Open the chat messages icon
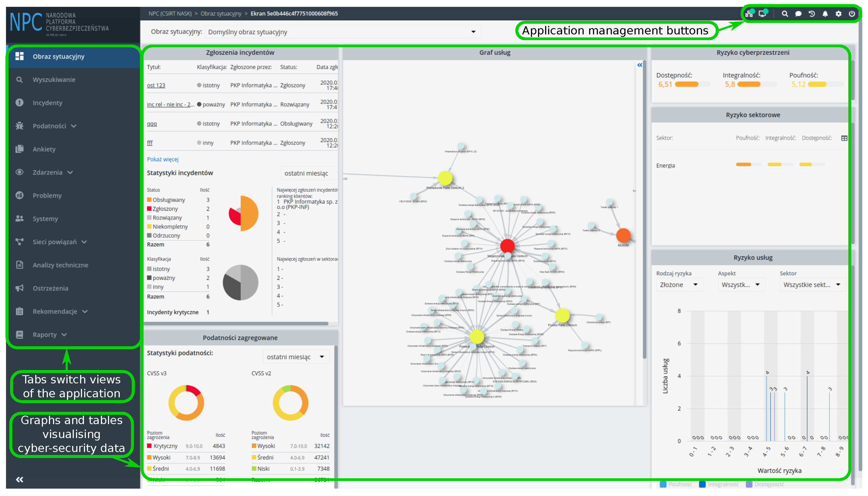868x496 pixels. pyautogui.click(x=799, y=14)
